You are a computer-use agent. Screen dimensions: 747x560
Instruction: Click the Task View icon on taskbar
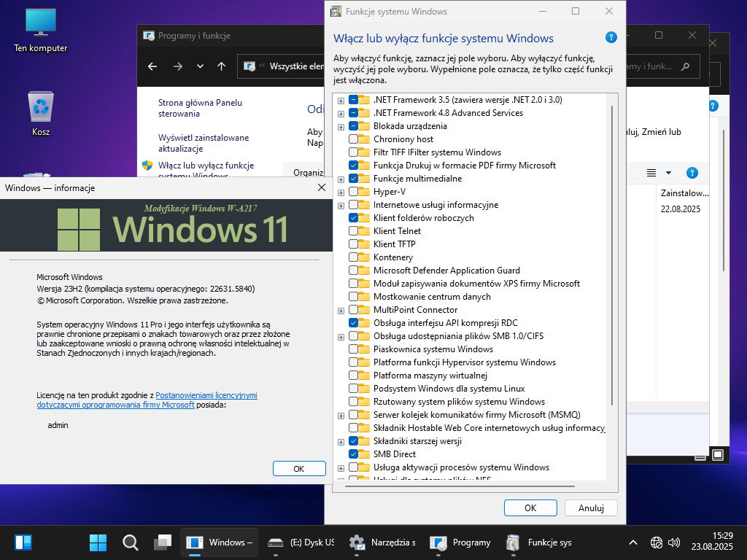[162, 542]
